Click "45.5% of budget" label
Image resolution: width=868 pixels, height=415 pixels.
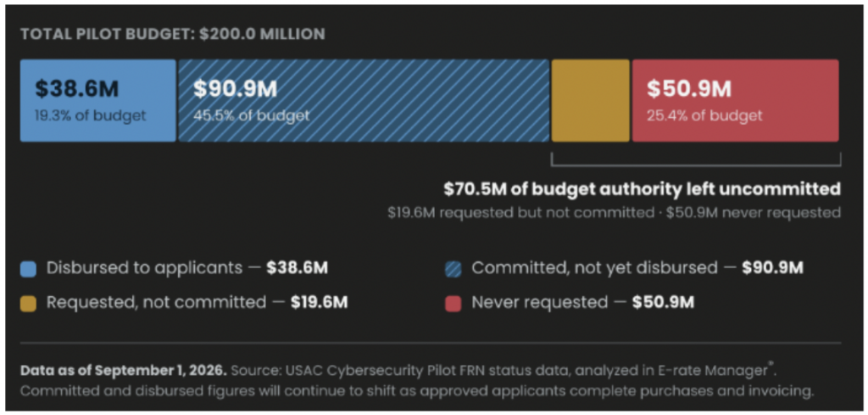[x=251, y=115]
